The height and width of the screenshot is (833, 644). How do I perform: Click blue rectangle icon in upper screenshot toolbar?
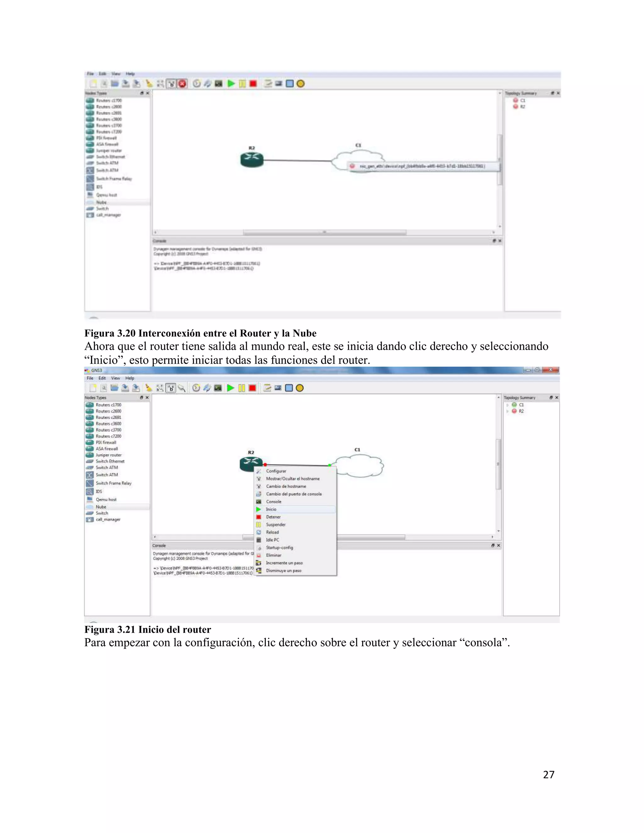pos(290,84)
